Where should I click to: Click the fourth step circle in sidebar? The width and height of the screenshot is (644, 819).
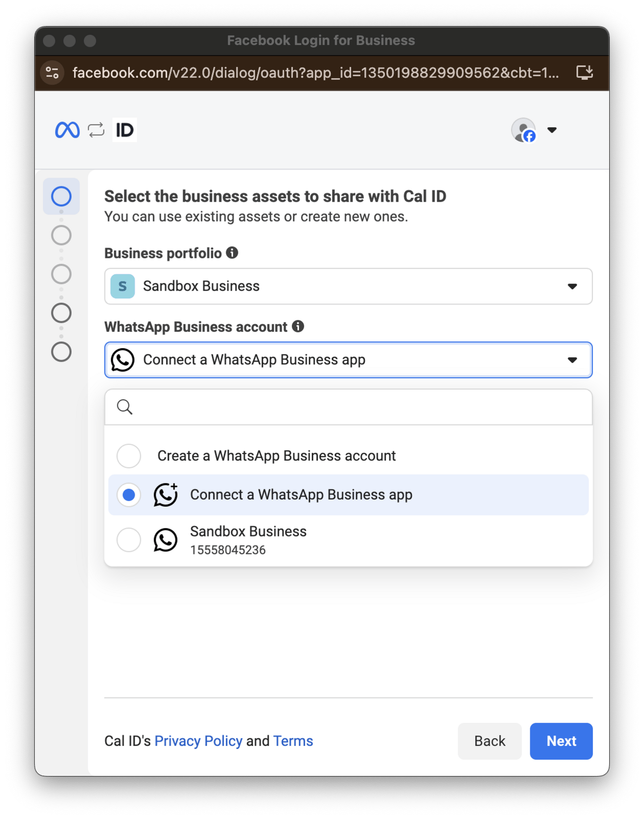tap(61, 313)
